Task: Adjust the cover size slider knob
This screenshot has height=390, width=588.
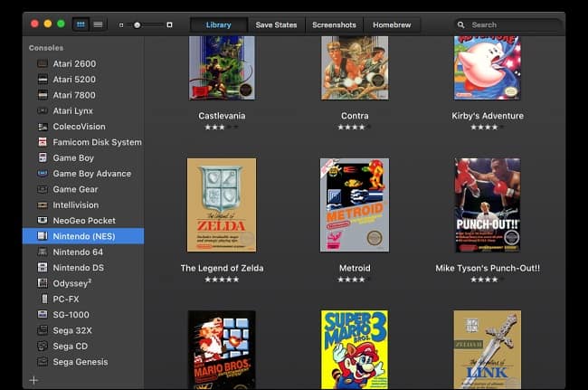Action: tap(138, 24)
